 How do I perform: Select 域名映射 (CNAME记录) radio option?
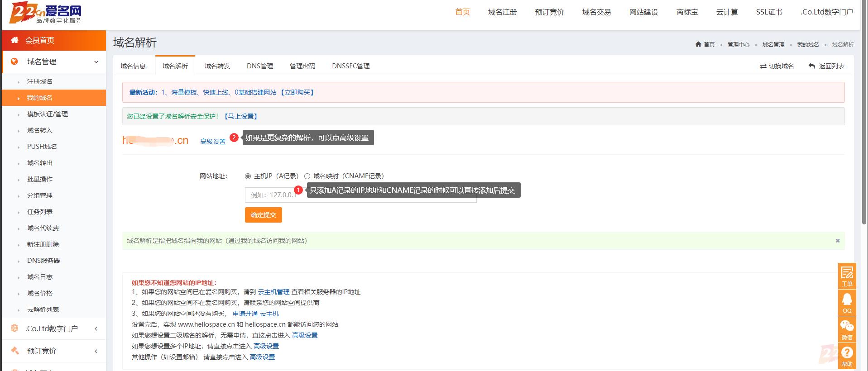coord(307,176)
